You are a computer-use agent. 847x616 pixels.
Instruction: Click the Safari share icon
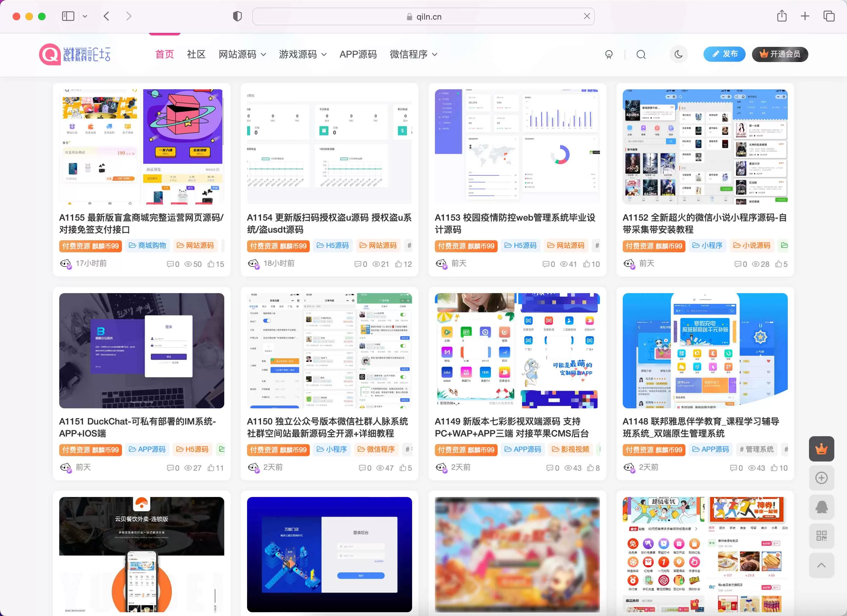(x=782, y=16)
